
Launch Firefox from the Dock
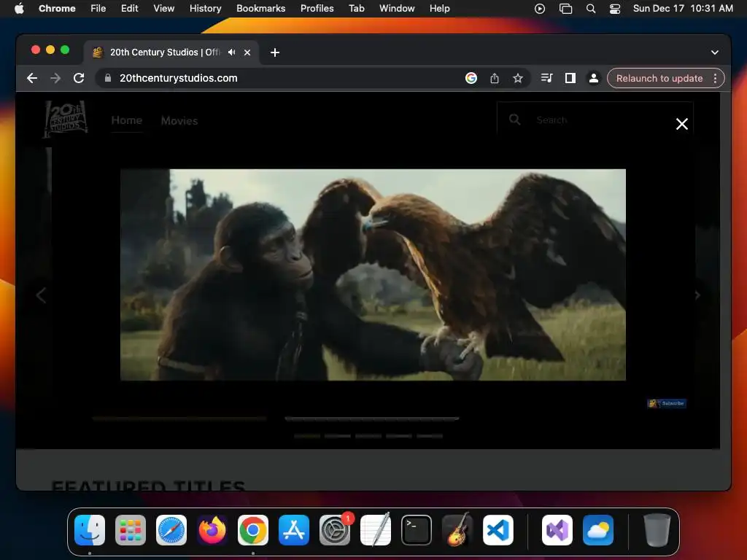[212, 530]
